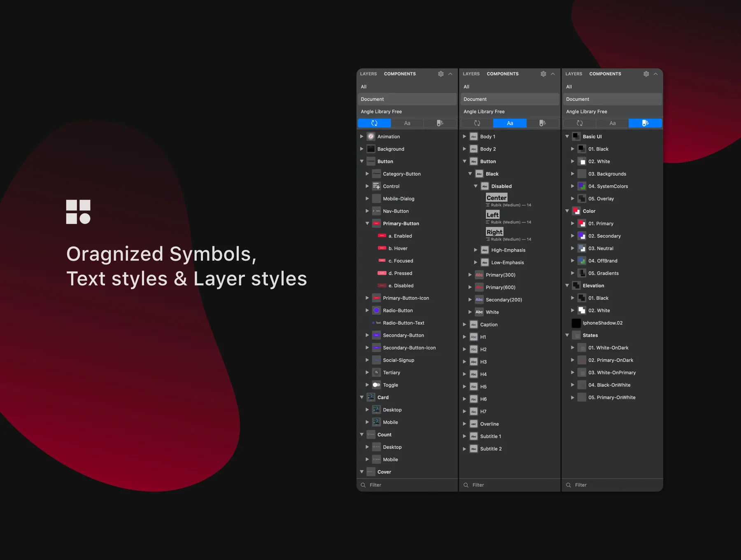Click the gear icon in the third Components panel

(646, 74)
